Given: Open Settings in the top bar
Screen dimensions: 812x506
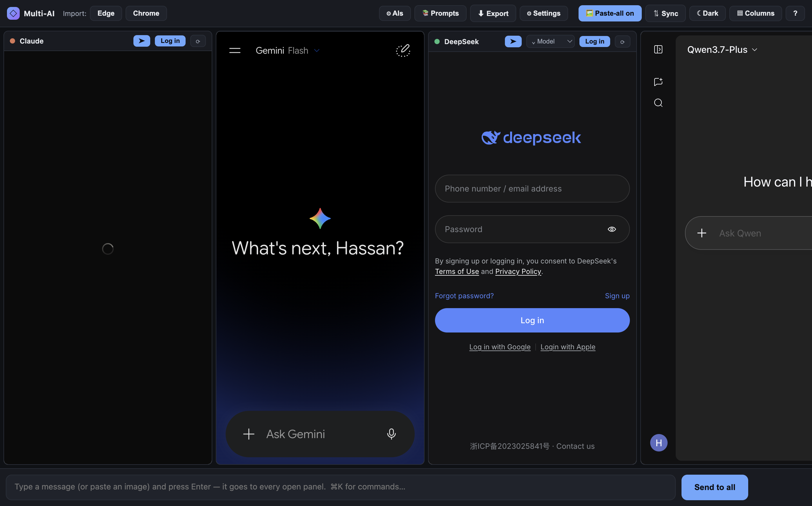Looking at the screenshot, I should 543,13.
